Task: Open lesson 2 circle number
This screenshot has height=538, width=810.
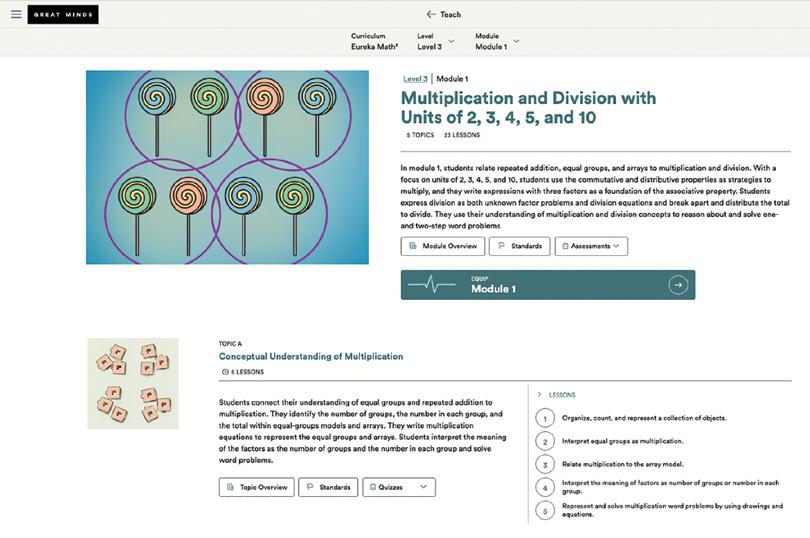Action: click(545, 441)
